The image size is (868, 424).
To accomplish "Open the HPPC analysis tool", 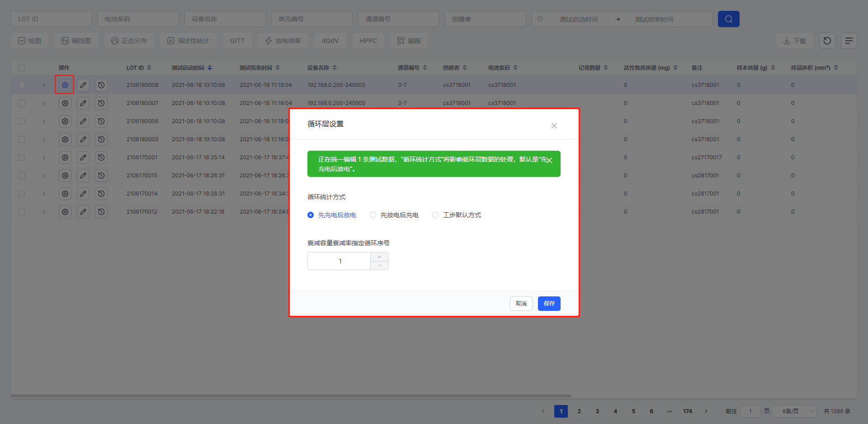I will (368, 41).
